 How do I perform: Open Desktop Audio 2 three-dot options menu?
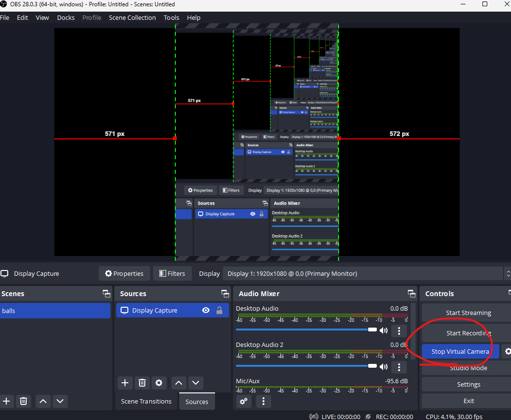coord(399,367)
